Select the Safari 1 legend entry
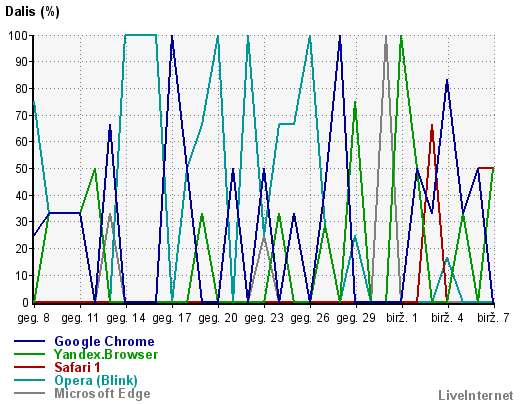This screenshot has height=405, width=520. 77,367
